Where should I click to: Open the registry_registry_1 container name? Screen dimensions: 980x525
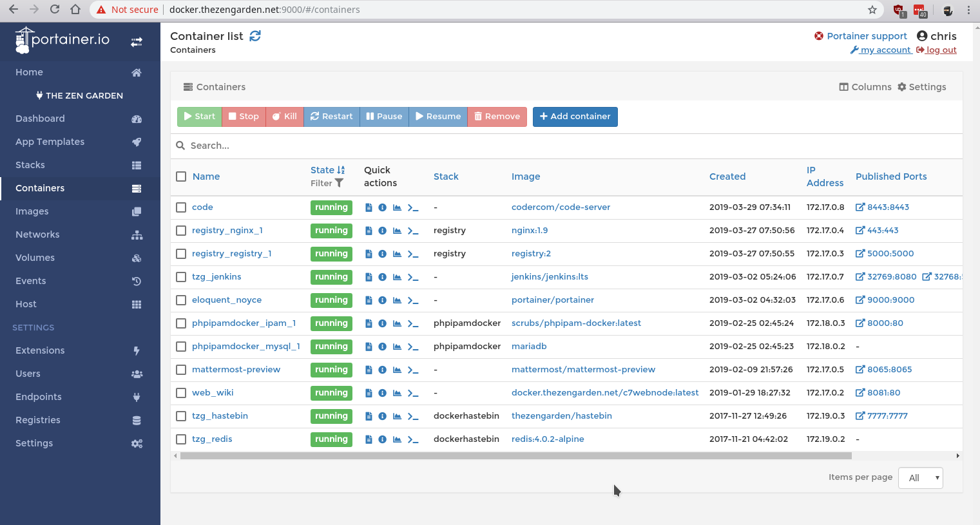pyautogui.click(x=232, y=254)
